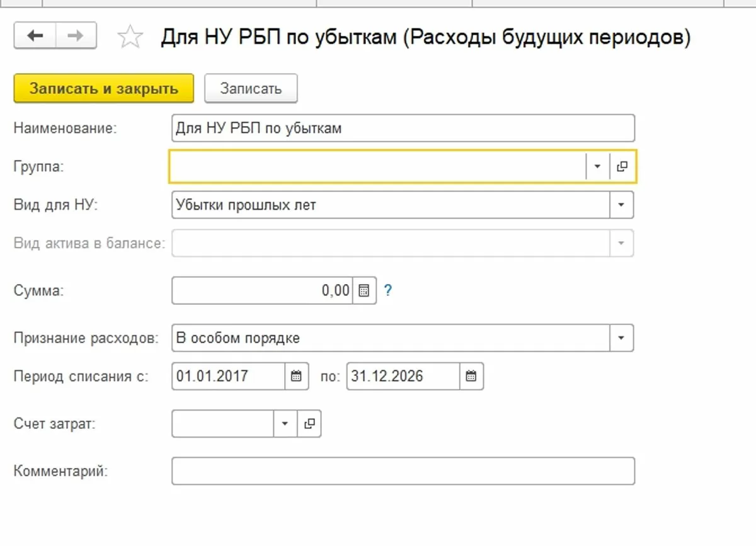Click the end date field 31.12.2026
Viewport: 756px width, 546px height.
(x=403, y=377)
